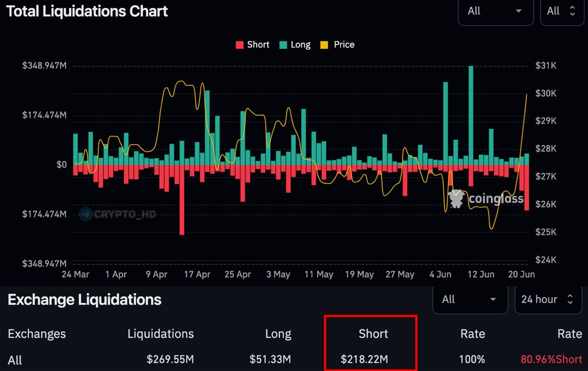
Task: Click the Exchanges column header
Action: [x=37, y=334]
